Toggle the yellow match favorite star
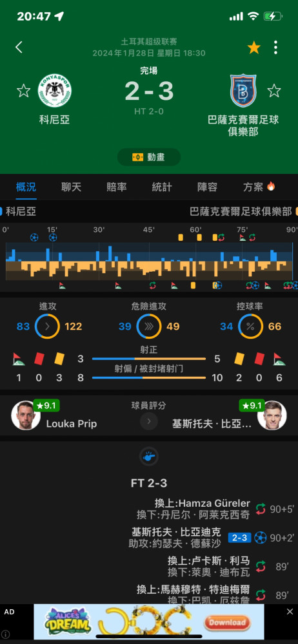This screenshot has height=644, width=298. [x=254, y=48]
